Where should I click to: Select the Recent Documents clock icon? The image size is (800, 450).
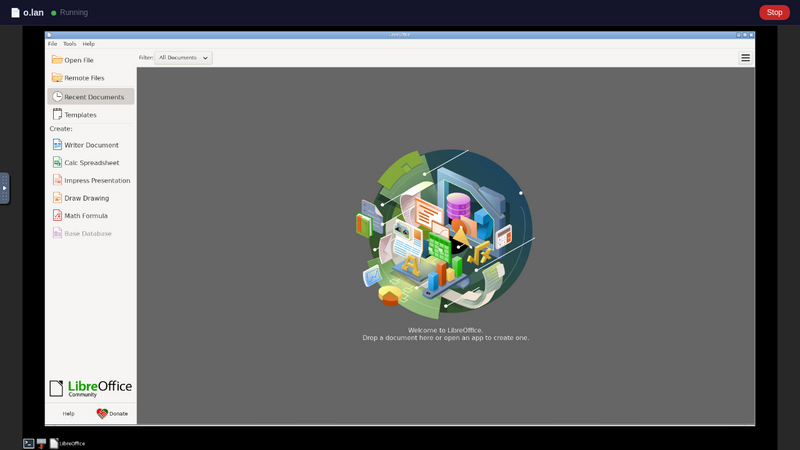pyautogui.click(x=57, y=96)
